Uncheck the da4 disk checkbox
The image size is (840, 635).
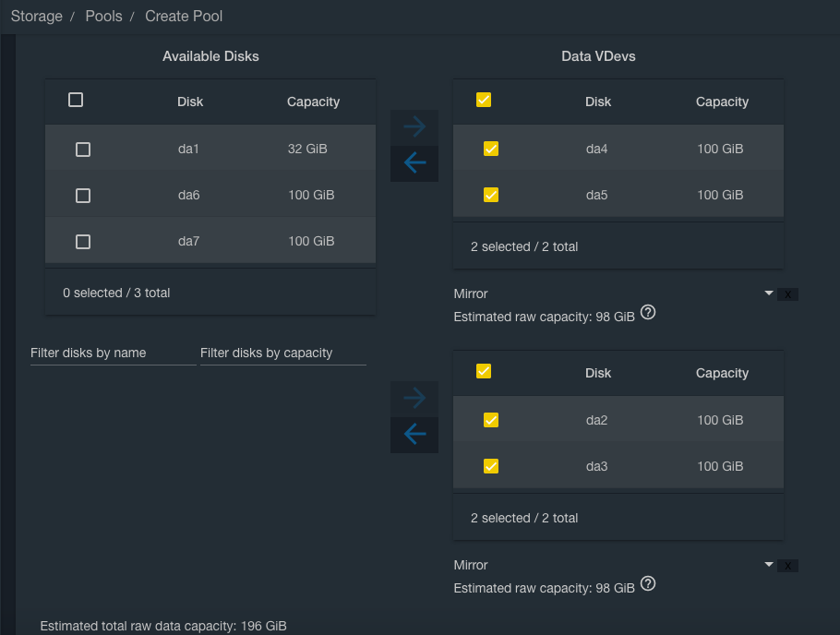(x=491, y=149)
